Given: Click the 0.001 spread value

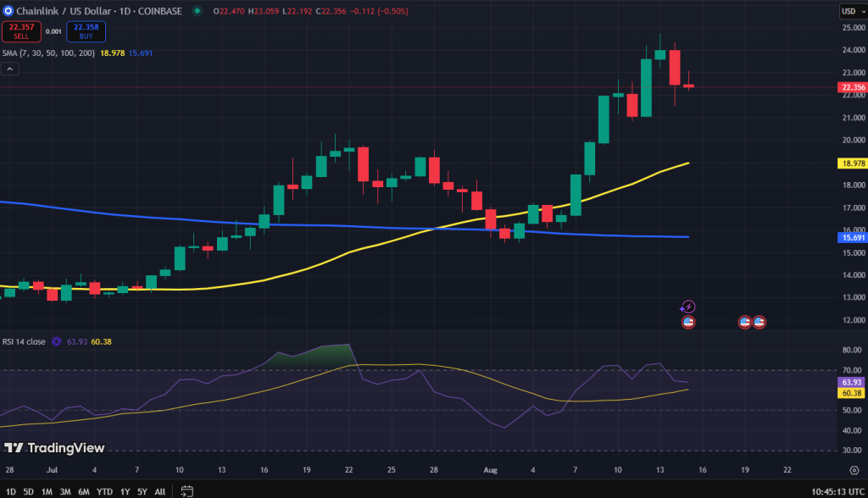Looking at the screenshot, I should pos(53,31).
